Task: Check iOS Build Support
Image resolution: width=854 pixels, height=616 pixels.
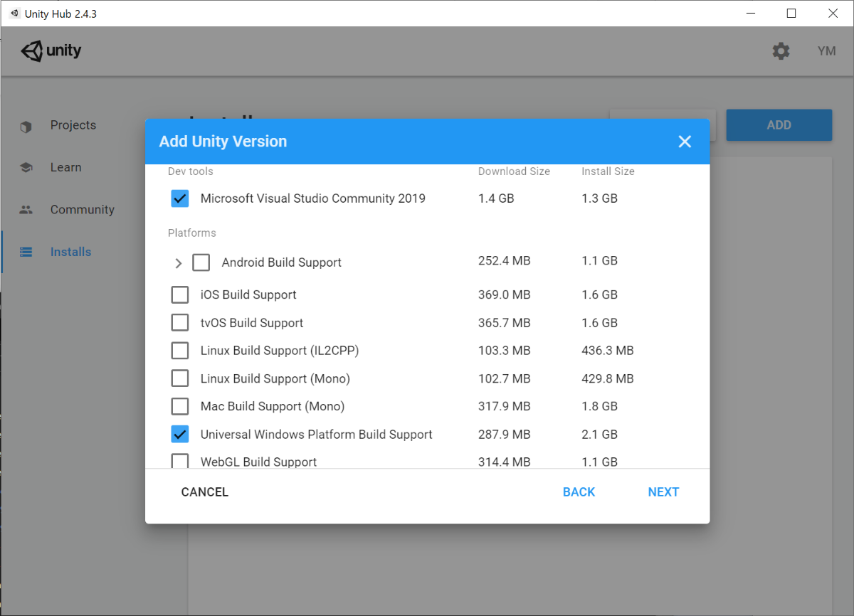Action: pyautogui.click(x=180, y=294)
